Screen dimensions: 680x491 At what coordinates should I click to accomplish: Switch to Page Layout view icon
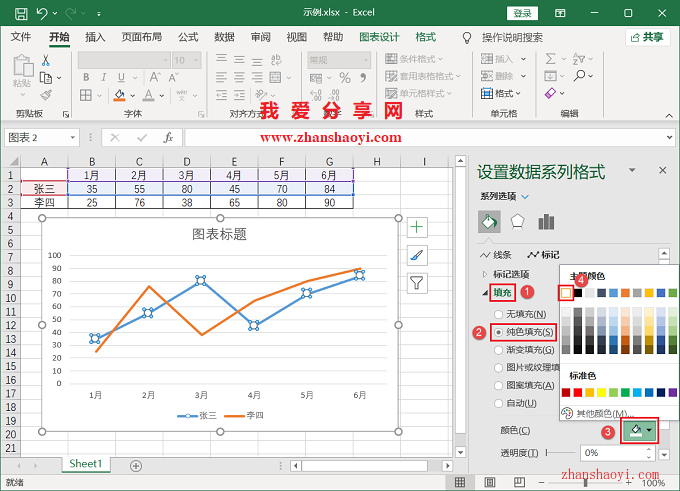[490, 482]
